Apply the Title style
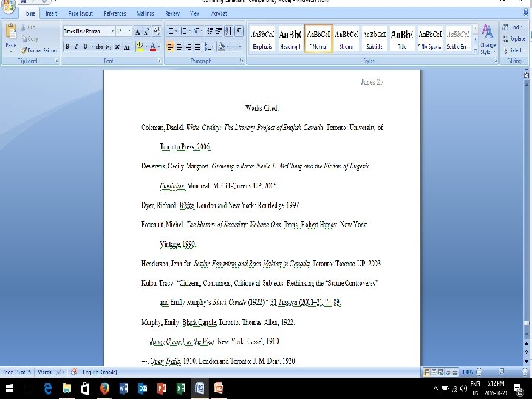Image resolution: width=532 pixels, height=399 pixels. coord(402,38)
